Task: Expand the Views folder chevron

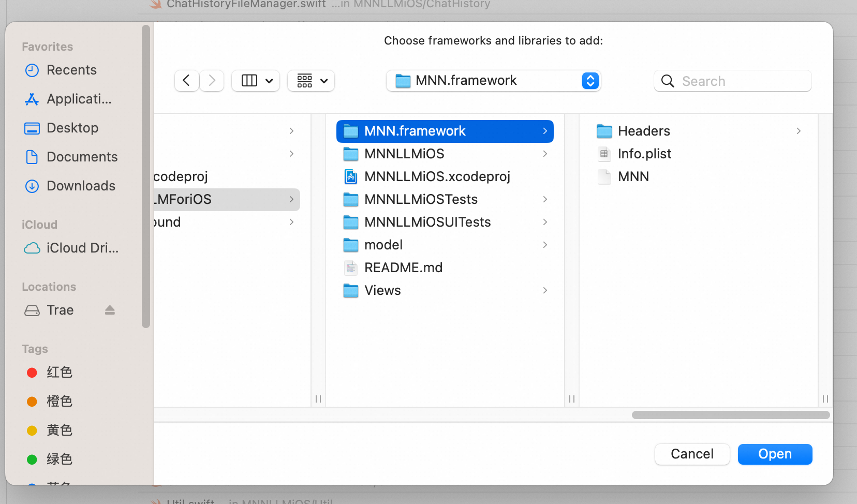Action: [545, 290]
